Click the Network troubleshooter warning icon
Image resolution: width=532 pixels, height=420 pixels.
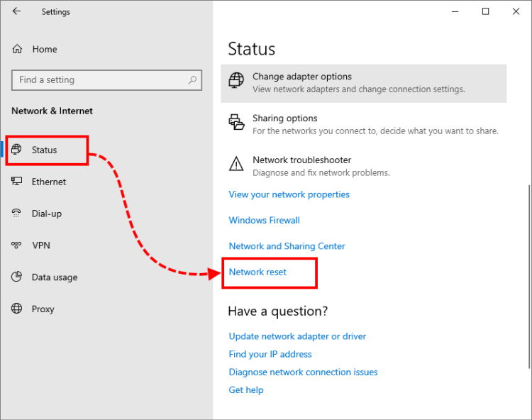236,165
